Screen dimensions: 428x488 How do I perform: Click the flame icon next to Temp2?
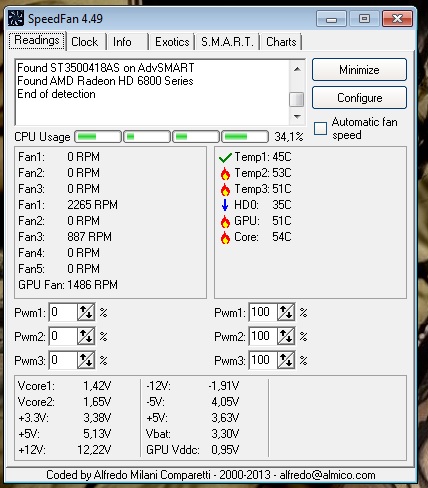point(225,173)
